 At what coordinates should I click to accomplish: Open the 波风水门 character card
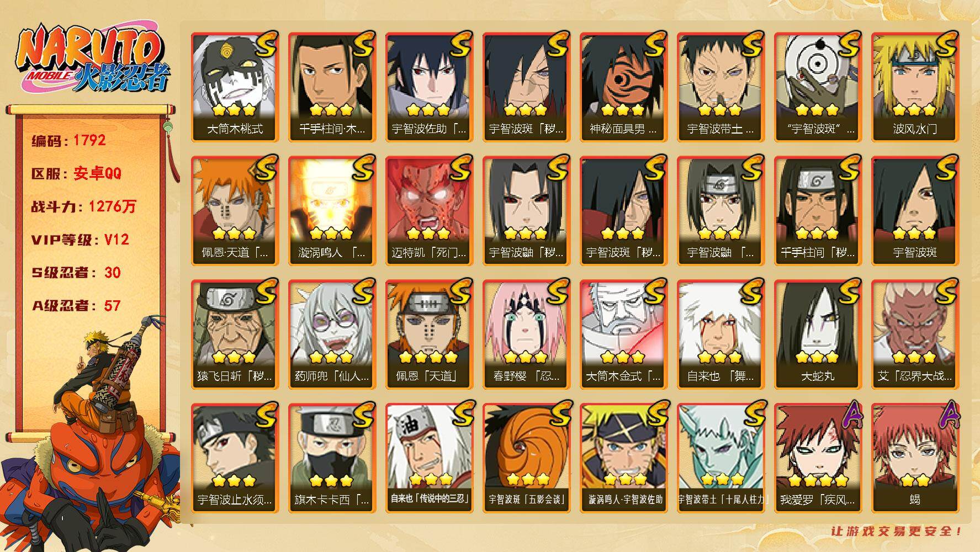[x=915, y=87]
